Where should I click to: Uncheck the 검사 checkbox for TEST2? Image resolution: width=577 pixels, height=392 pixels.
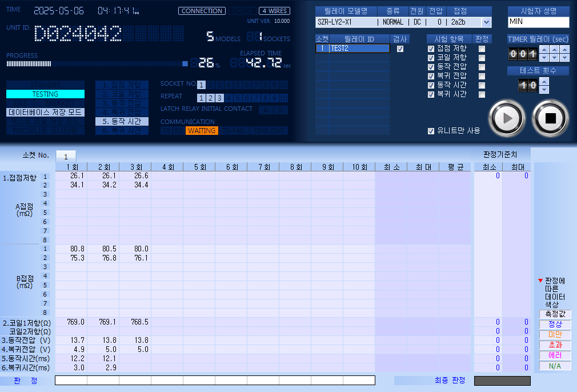[x=400, y=49]
